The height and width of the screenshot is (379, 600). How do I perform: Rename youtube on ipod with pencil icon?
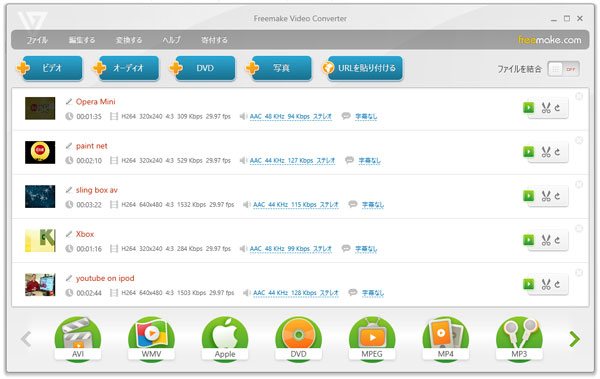(69, 278)
